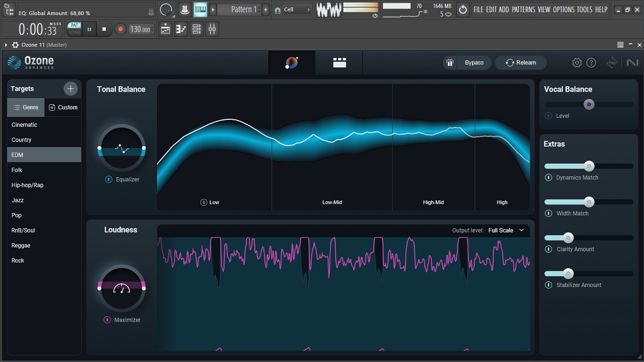Expand the Output level Full Scale dropdown

pyautogui.click(x=506, y=231)
